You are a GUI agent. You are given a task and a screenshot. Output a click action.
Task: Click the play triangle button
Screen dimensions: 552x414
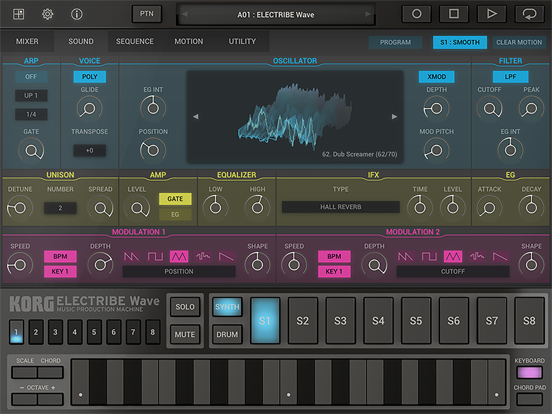[x=491, y=14]
